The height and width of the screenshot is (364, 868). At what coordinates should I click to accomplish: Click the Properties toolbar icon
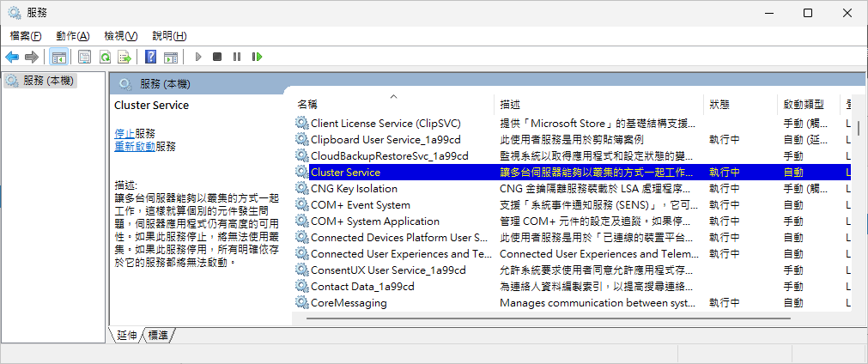[x=85, y=57]
